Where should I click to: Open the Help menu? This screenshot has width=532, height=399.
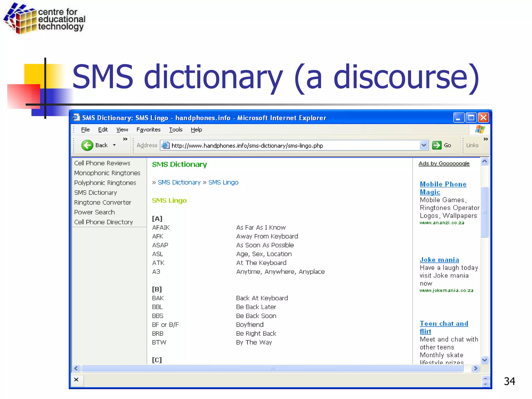[196, 129]
